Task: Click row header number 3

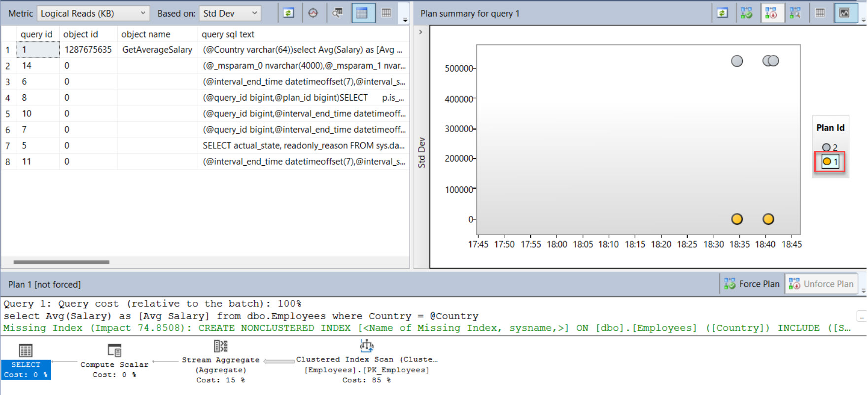Action: pyautogui.click(x=8, y=82)
